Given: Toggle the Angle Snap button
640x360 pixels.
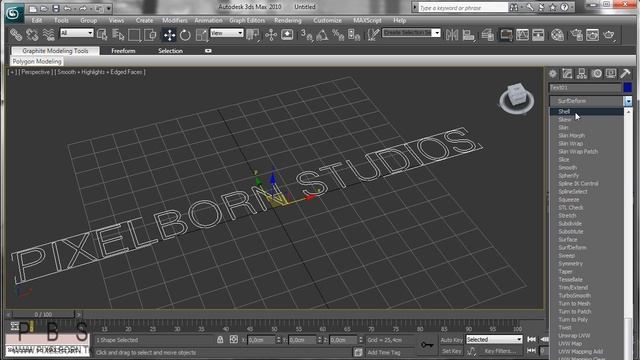Looking at the screenshot, I should pyautogui.click(x=322, y=35).
